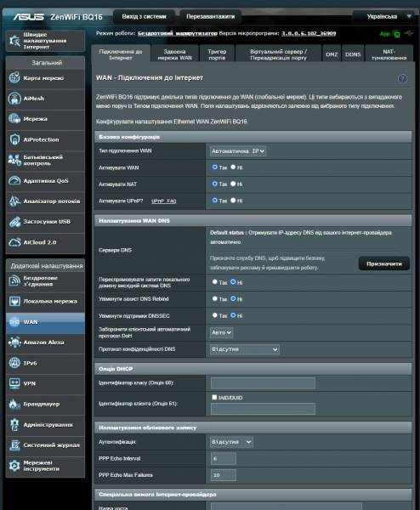
Task: Switch to the Подвона мережа WAN tab
Action: coord(174,54)
